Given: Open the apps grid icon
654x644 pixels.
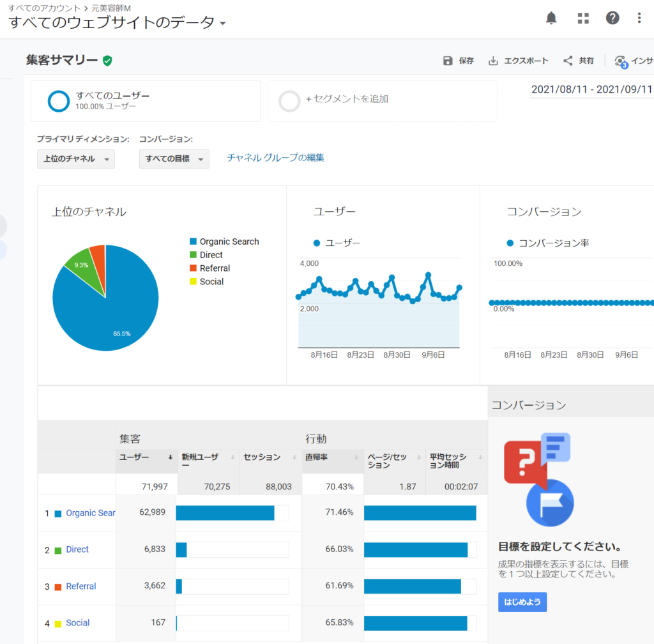Looking at the screenshot, I should coord(582,18).
